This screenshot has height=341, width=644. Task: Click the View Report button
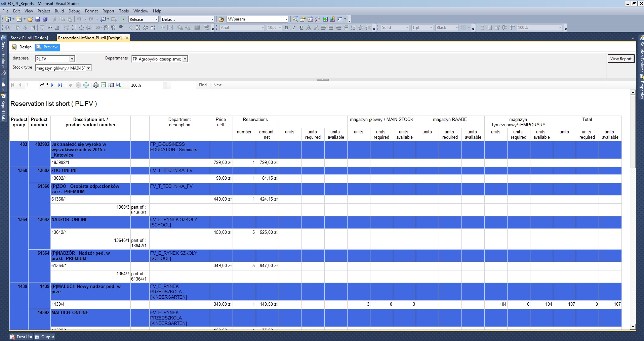tap(621, 59)
